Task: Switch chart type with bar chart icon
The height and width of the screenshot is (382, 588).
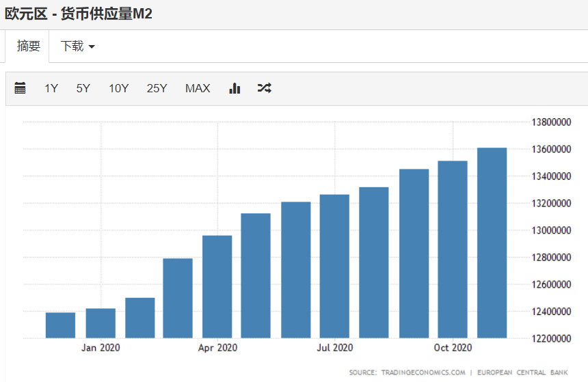Action: (x=235, y=88)
